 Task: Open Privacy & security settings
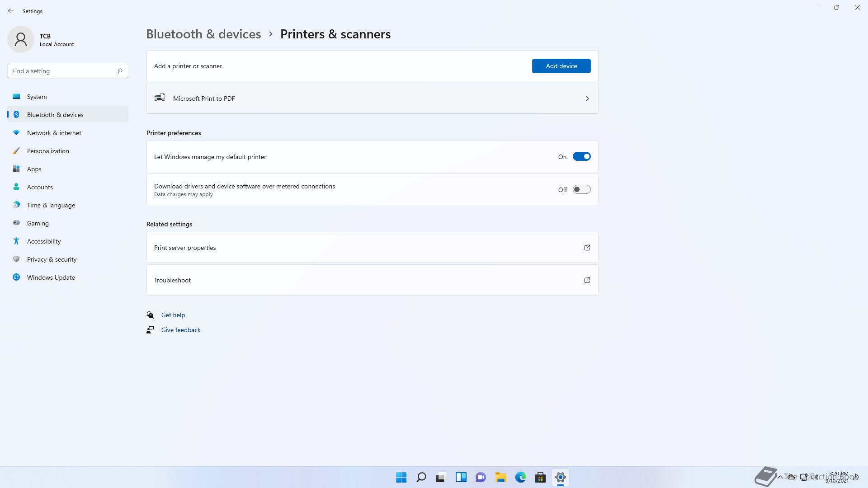coord(68,259)
